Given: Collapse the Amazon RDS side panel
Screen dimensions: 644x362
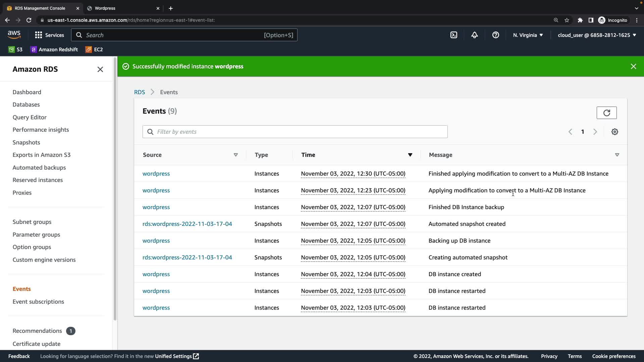Looking at the screenshot, I should [x=100, y=69].
